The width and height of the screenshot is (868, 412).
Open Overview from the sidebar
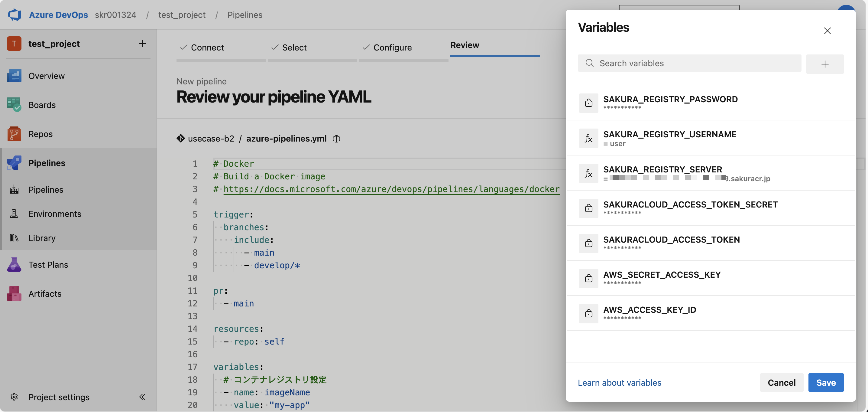tap(46, 76)
